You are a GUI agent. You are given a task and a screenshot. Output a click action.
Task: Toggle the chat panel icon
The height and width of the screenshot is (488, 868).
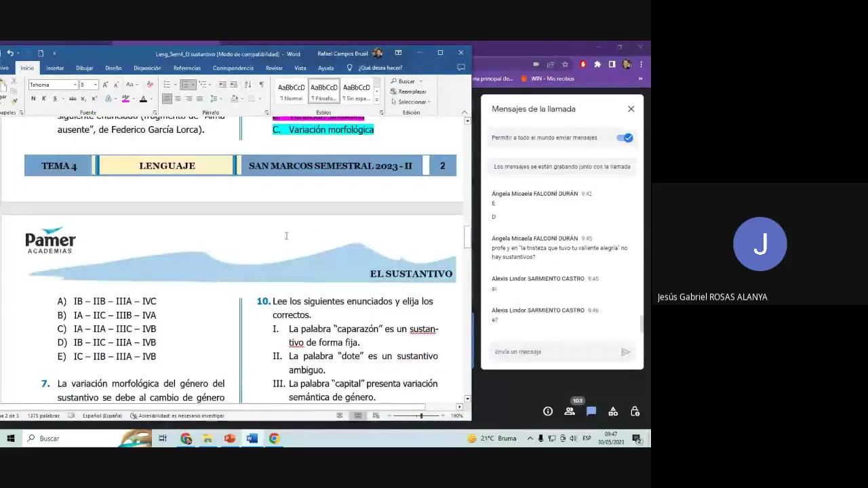(x=591, y=411)
